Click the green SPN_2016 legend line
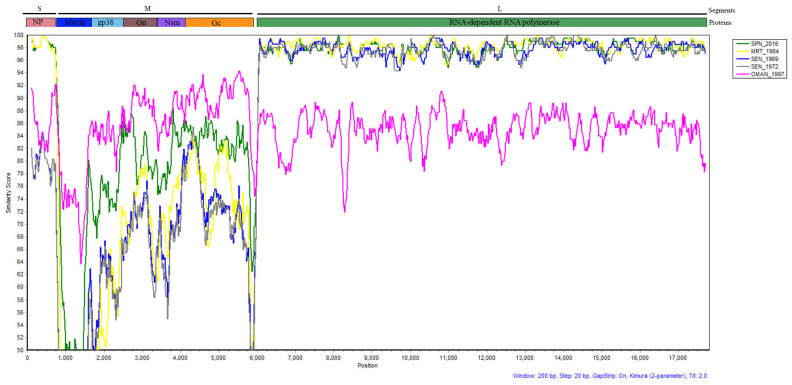This screenshot has height=385, width=792. (x=741, y=44)
